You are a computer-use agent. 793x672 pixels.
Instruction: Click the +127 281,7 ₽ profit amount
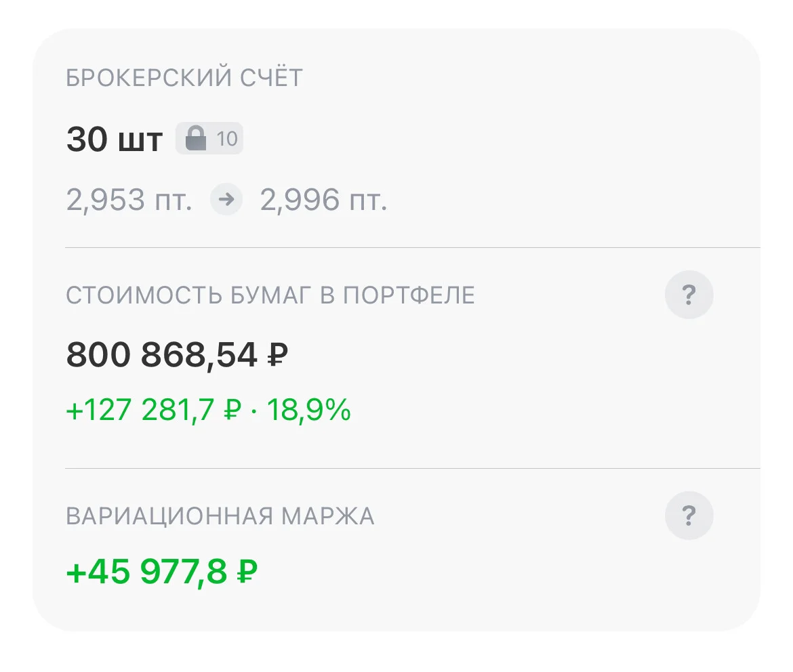tap(154, 410)
